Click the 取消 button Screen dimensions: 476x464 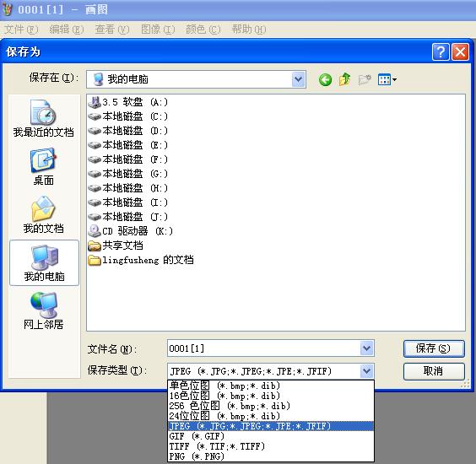click(x=434, y=371)
